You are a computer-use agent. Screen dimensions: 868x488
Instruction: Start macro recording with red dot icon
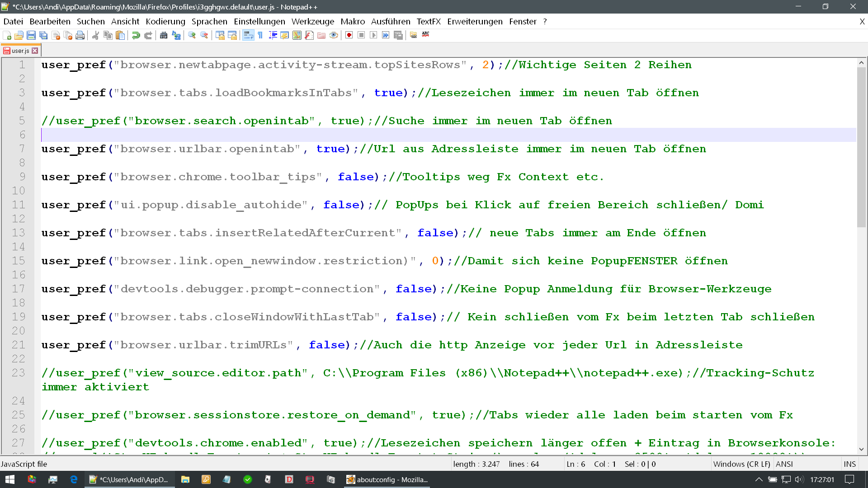click(x=349, y=35)
